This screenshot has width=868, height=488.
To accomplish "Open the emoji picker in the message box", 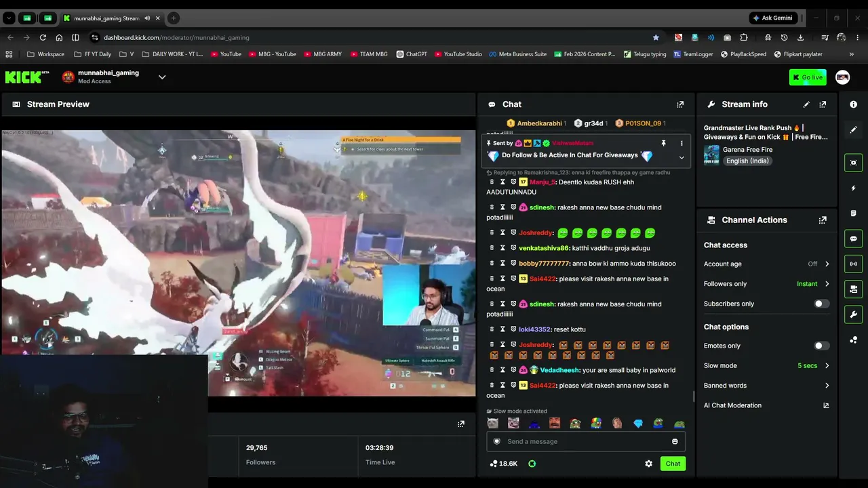I will click(x=675, y=441).
